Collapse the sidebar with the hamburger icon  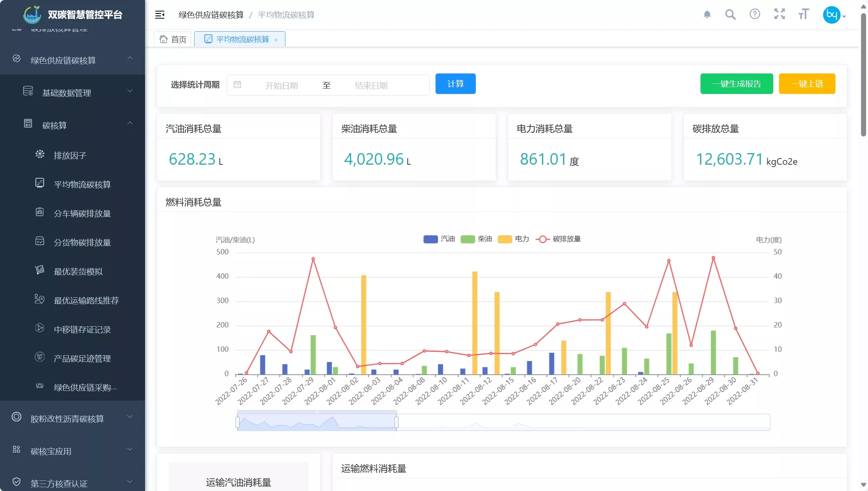tap(160, 15)
